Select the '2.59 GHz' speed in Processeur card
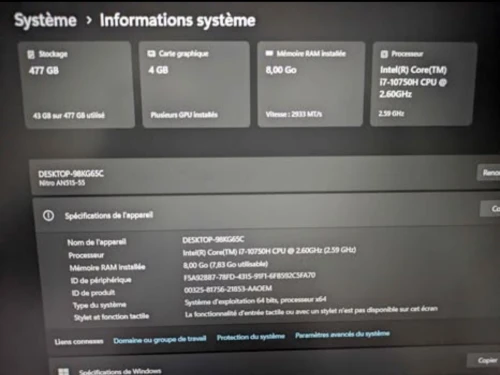This screenshot has height=375, width=500. (391, 114)
